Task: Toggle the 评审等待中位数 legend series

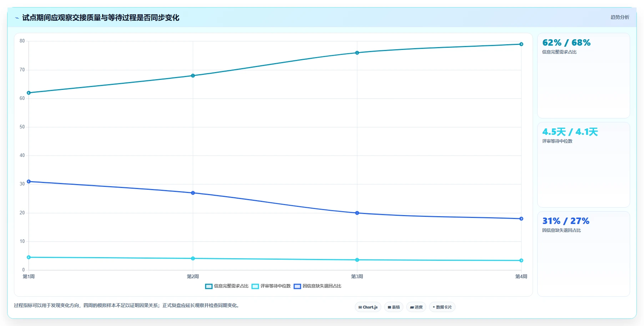Action: [x=271, y=286]
